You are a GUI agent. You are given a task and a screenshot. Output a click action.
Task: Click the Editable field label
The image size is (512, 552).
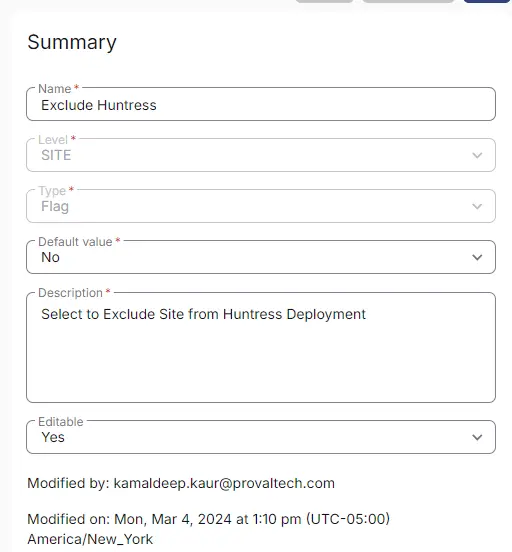click(61, 422)
